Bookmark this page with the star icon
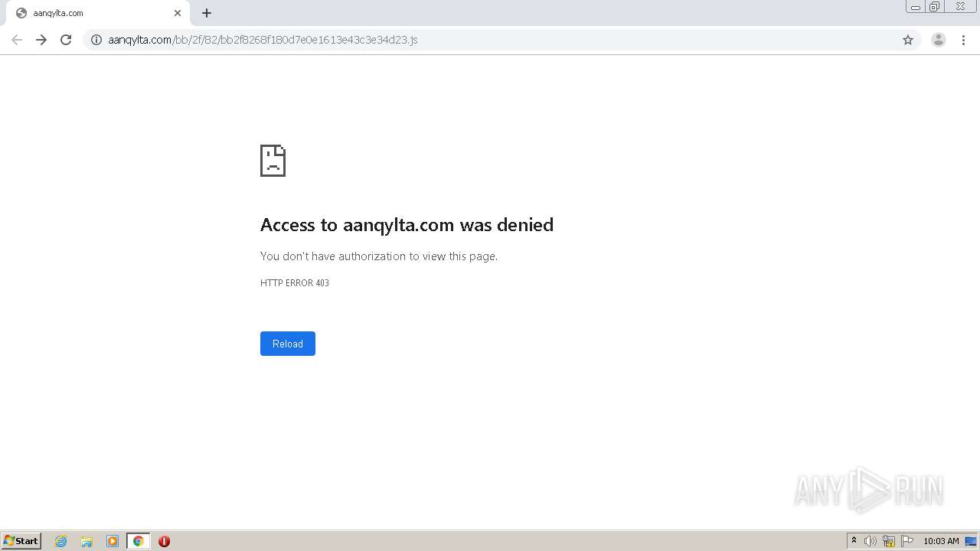This screenshot has height=551, width=980. [x=908, y=40]
